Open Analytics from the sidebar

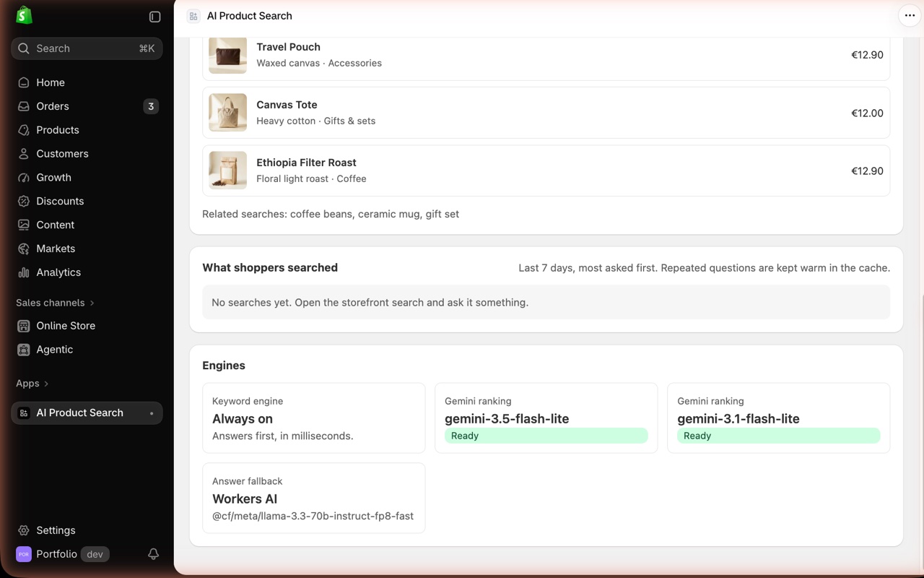(87, 272)
